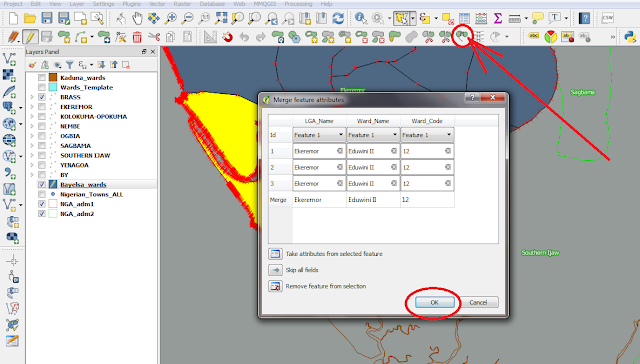Image resolution: width=640 pixels, height=364 pixels.
Task: Click the Map Tips speech bubble icon
Action: 538,18
